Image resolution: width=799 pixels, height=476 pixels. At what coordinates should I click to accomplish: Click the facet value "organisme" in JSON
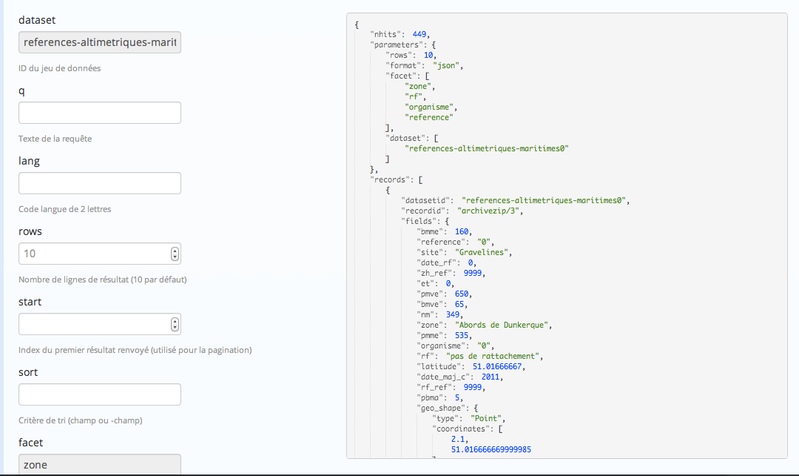[429, 107]
